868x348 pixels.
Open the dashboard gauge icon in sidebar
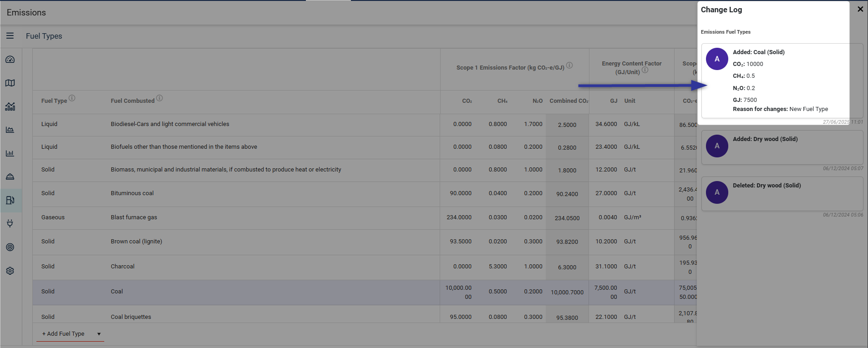(x=10, y=60)
